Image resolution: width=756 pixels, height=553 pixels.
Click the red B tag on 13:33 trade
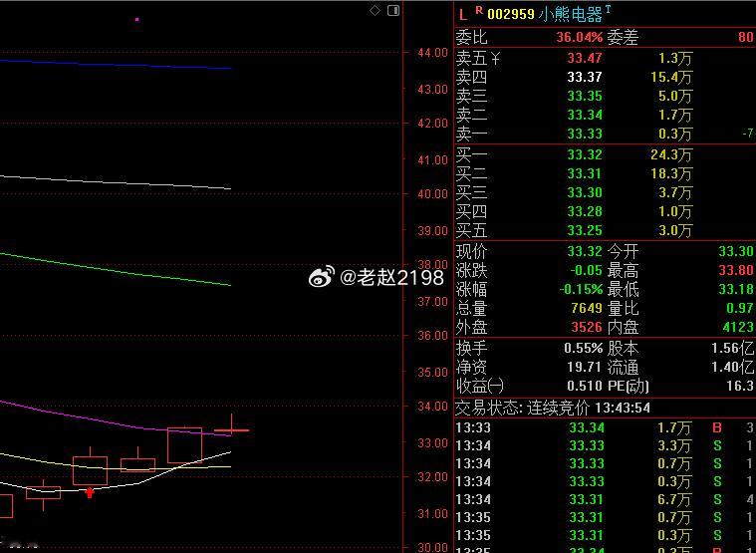tap(717, 427)
